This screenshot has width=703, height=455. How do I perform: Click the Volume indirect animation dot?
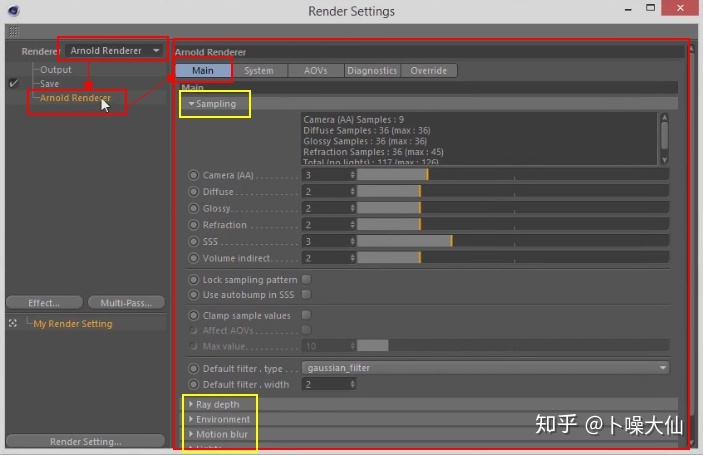click(x=193, y=258)
